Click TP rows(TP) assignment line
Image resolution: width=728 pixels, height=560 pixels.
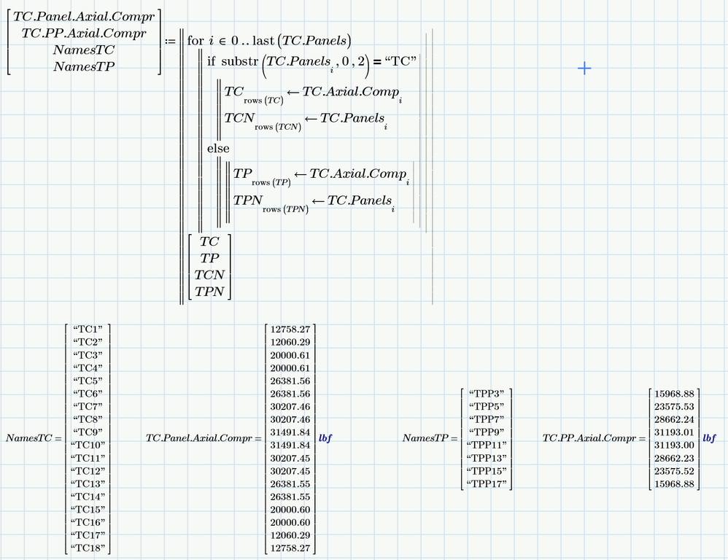(321, 176)
